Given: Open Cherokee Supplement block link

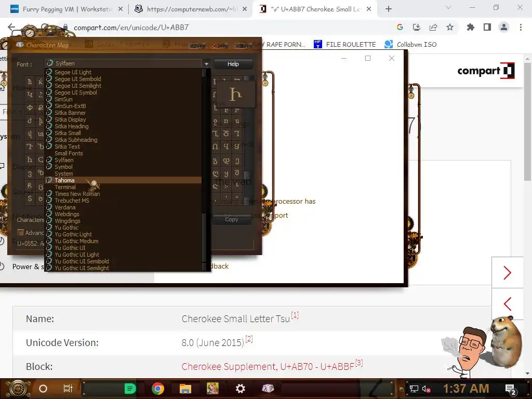Looking at the screenshot, I should [x=268, y=366].
